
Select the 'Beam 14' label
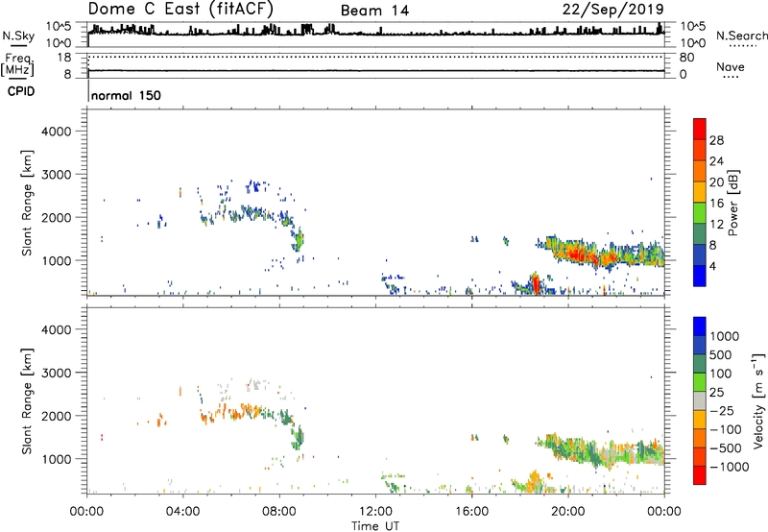tap(374, 11)
